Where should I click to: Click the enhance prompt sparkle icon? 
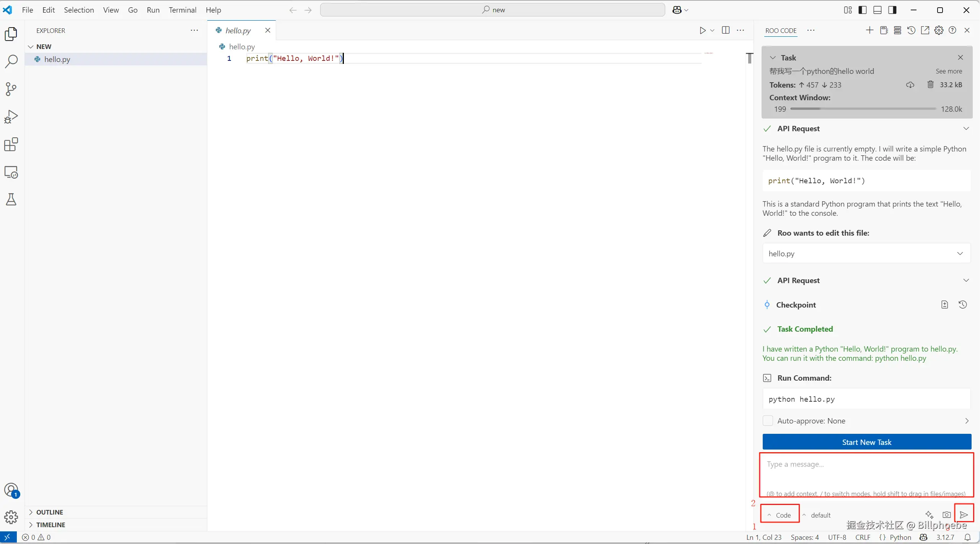point(929,515)
